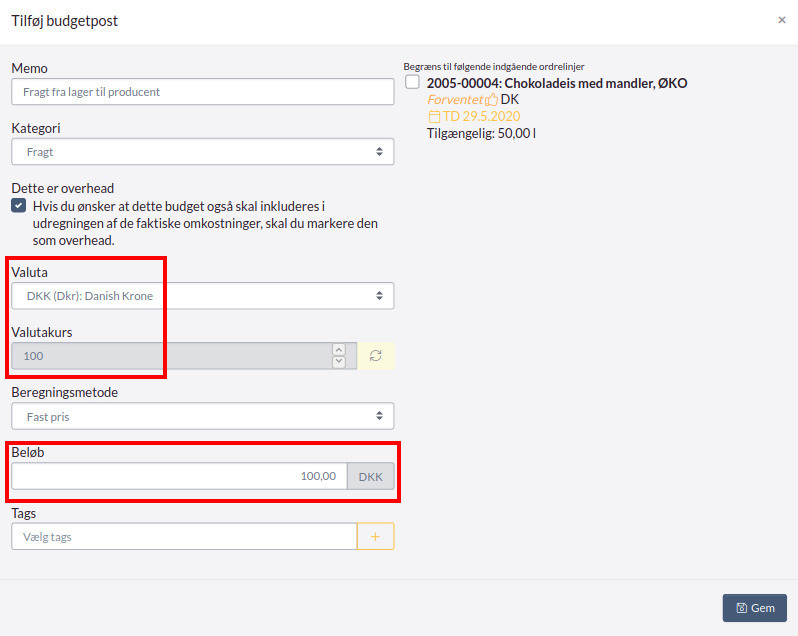The height and width of the screenshot is (636, 798).
Task: Click the Vælg tags input field
Action: tap(184, 537)
